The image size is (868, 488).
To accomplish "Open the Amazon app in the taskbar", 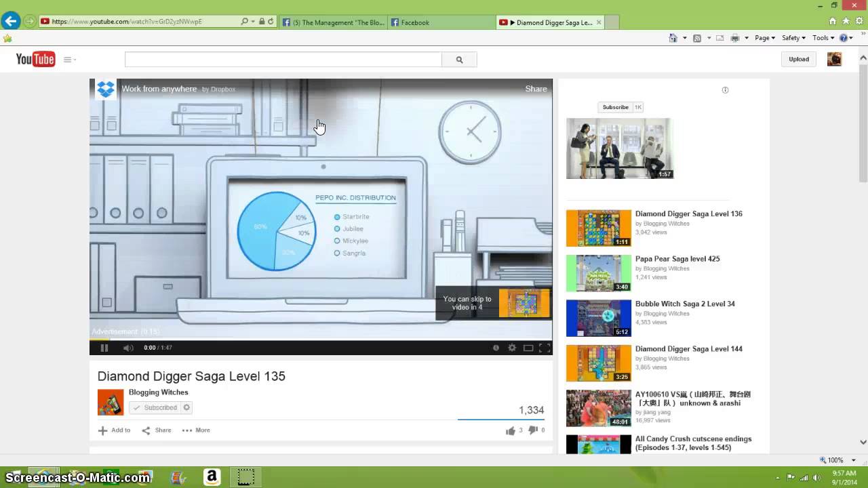I will pos(212,477).
